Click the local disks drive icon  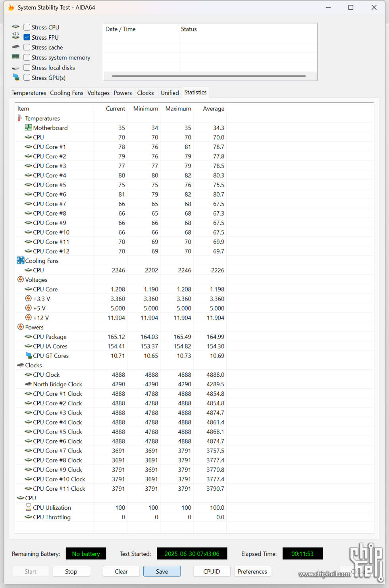(x=15, y=68)
